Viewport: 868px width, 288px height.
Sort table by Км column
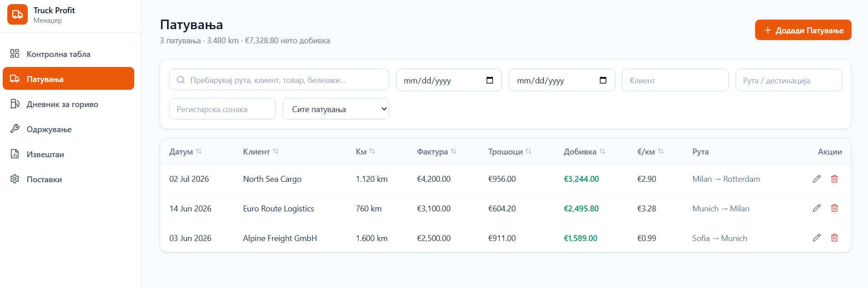click(x=365, y=151)
